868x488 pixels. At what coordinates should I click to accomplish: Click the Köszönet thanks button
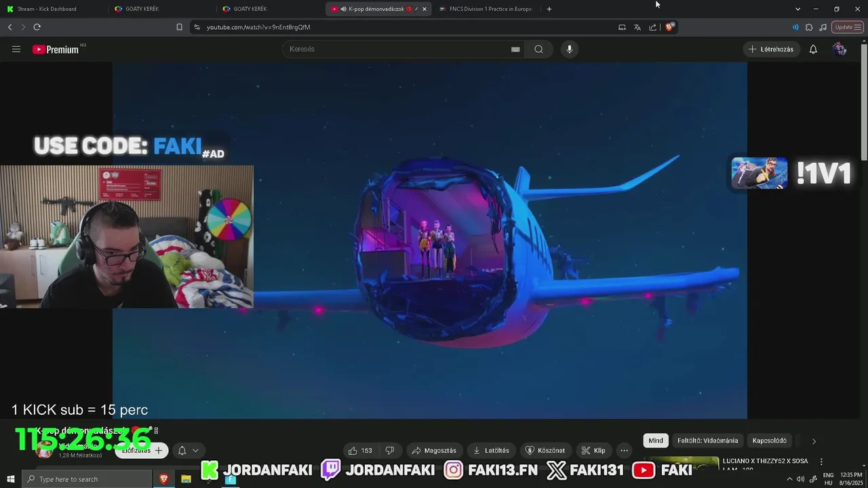pyautogui.click(x=546, y=450)
